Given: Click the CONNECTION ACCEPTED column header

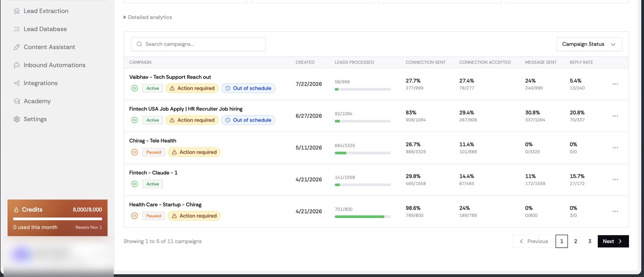Looking at the screenshot, I should (485, 62).
